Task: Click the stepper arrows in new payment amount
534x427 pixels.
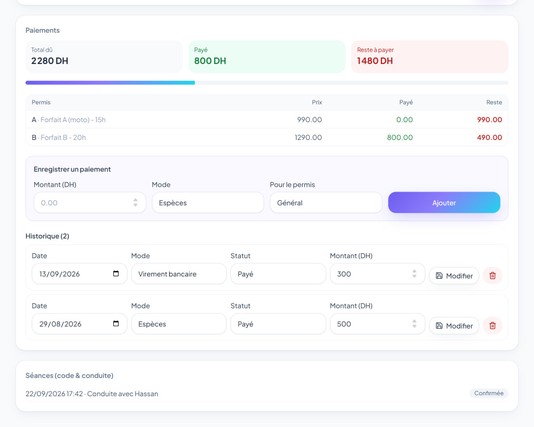Action: click(135, 203)
